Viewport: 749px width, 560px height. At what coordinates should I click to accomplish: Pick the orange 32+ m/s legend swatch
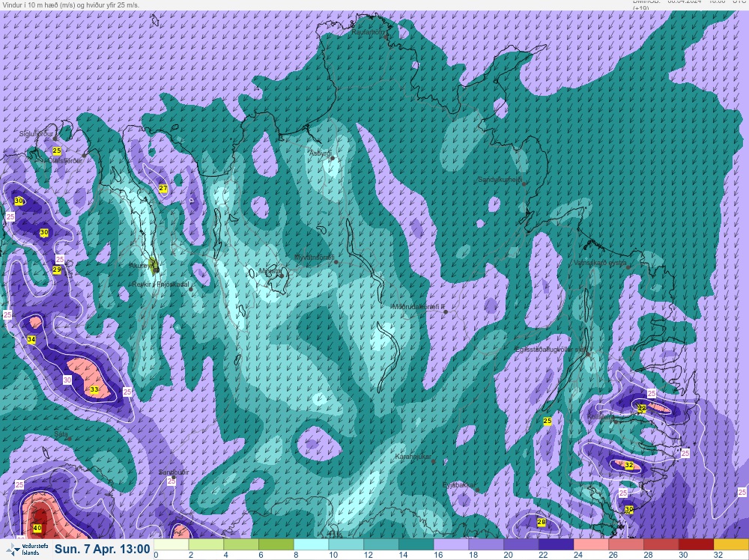click(731, 545)
